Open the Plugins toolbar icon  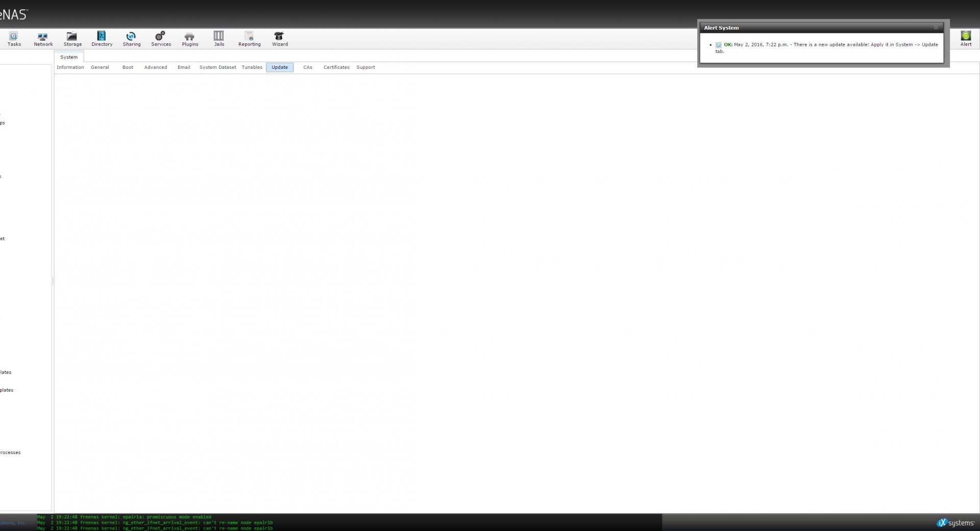(x=190, y=39)
